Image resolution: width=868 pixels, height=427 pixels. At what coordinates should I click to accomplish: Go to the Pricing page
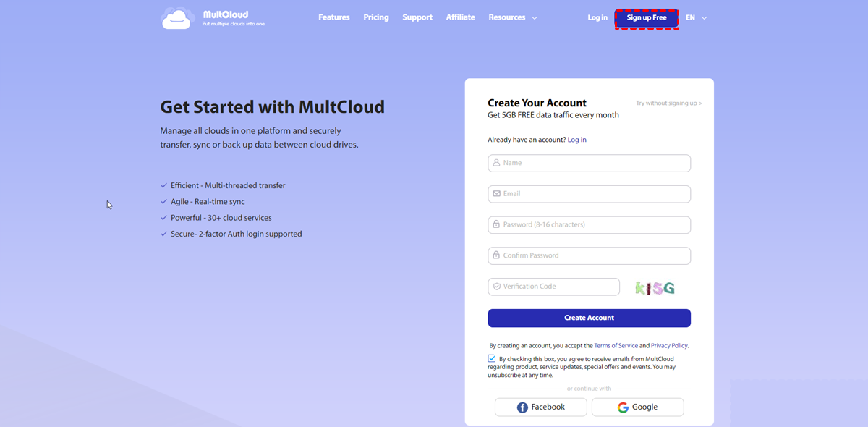pos(376,17)
